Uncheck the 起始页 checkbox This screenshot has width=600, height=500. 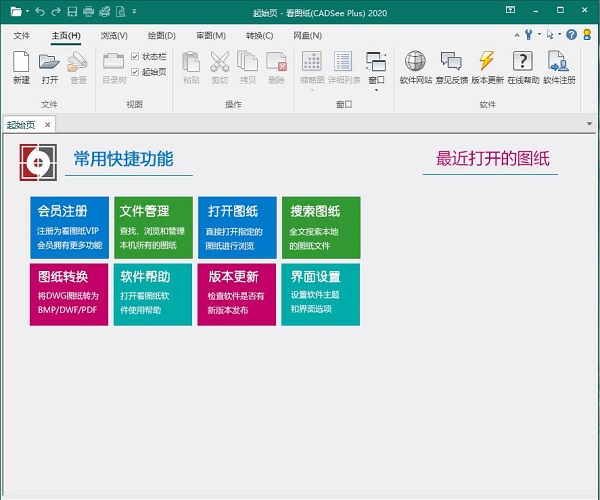[136, 72]
